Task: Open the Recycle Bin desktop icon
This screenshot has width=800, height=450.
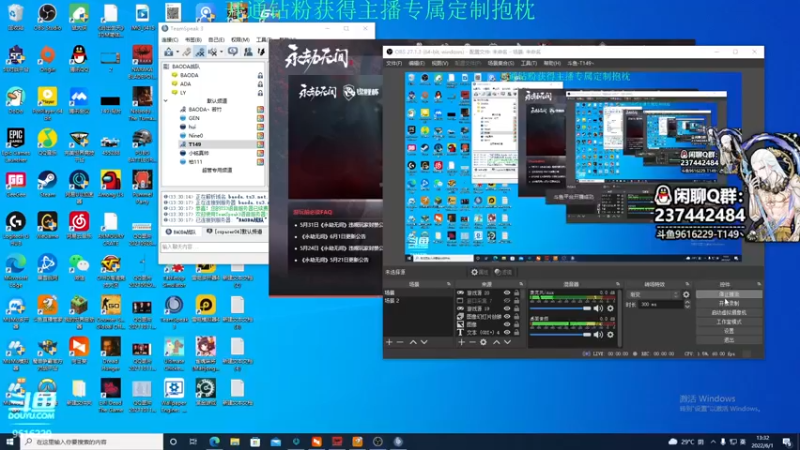Action: pyautogui.click(x=15, y=17)
